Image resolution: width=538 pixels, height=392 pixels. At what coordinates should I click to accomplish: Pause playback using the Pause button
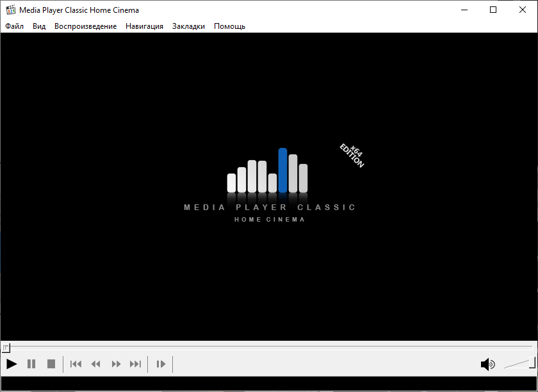tap(31, 364)
